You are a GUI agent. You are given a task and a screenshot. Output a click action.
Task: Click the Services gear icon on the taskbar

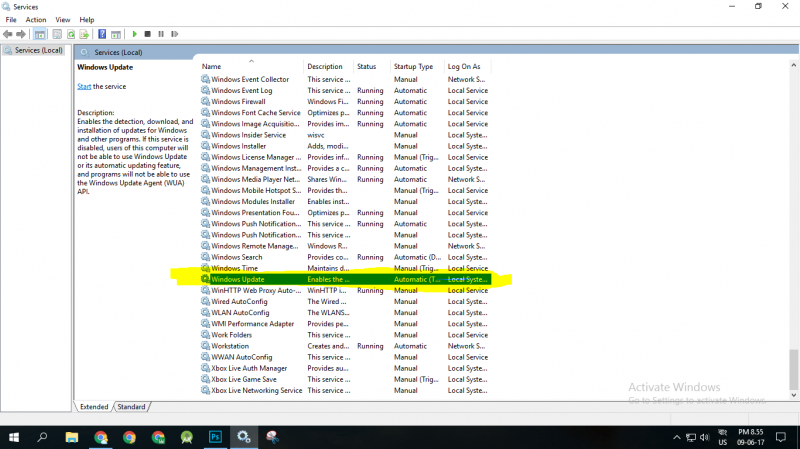click(x=243, y=437)
